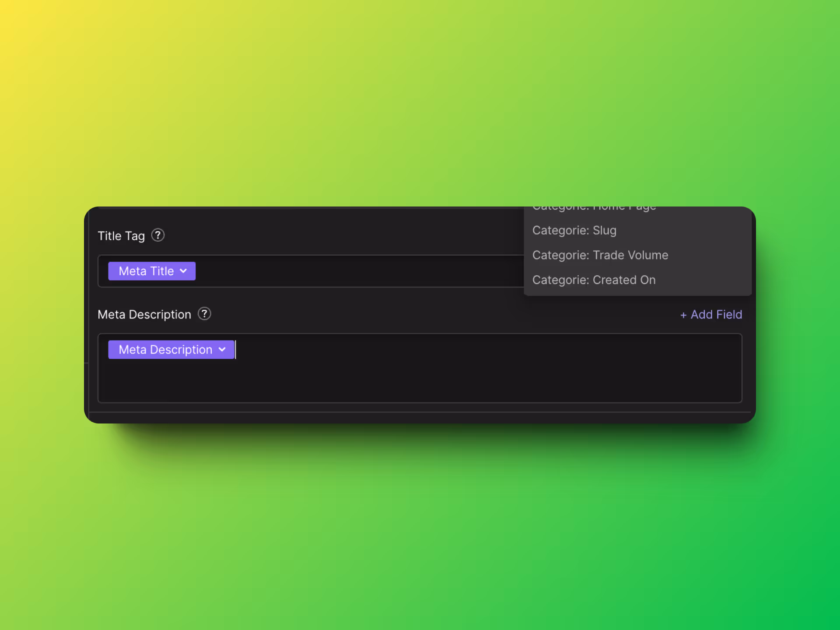
Task: Pick Categorie: Created On option
Action: [594, 280]
